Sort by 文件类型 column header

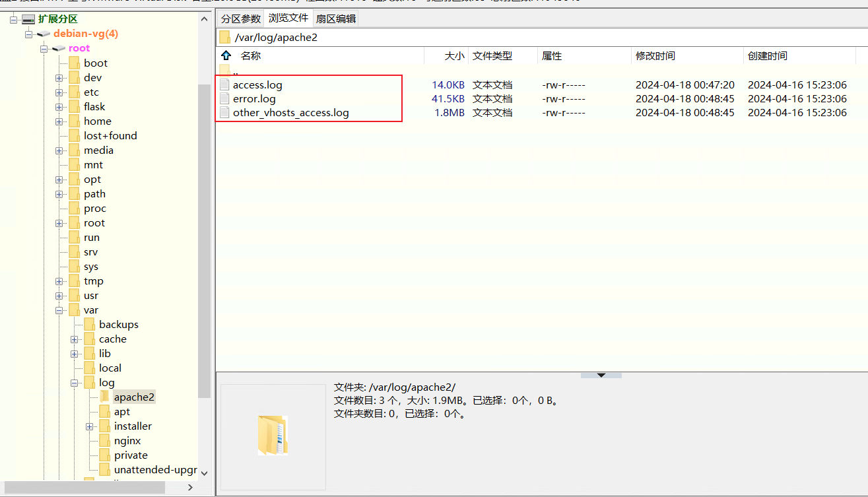492,56
